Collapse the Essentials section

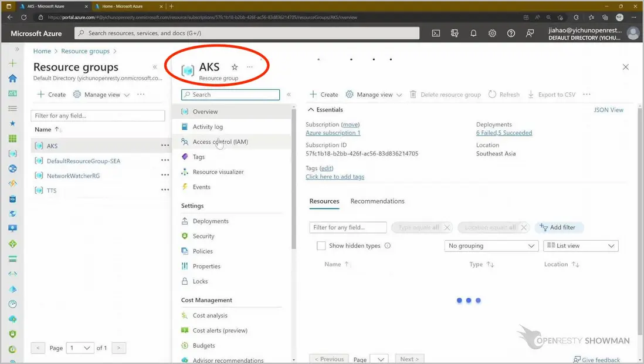(x=311, y=109)
